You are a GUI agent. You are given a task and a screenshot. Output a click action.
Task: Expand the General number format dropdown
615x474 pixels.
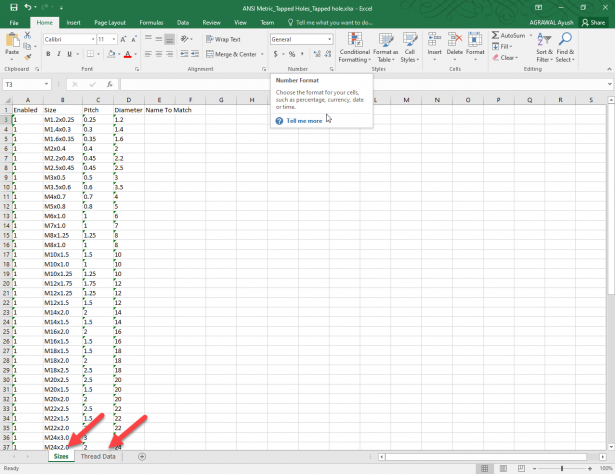click(329, 39)
